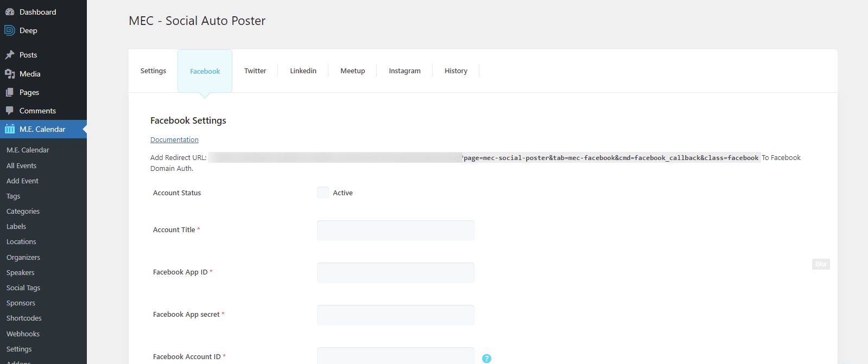
Task: Click the M.E. Calendar icon in the highlighted menu row
Action: pos(10,129)
